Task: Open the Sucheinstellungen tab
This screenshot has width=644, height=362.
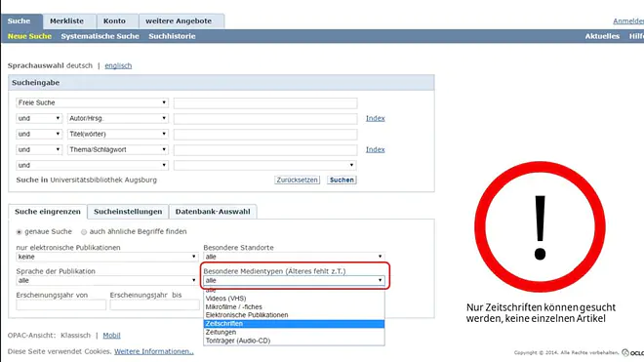Action: point(128,212)
